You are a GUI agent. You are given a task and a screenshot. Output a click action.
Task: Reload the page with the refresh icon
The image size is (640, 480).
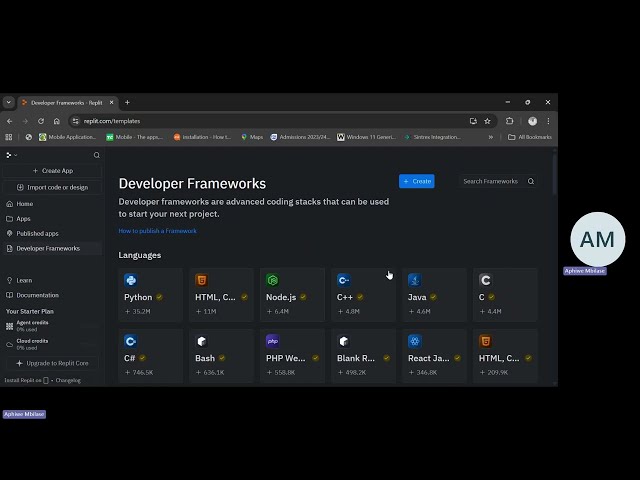pyautogui.click(x=41, y=121)
